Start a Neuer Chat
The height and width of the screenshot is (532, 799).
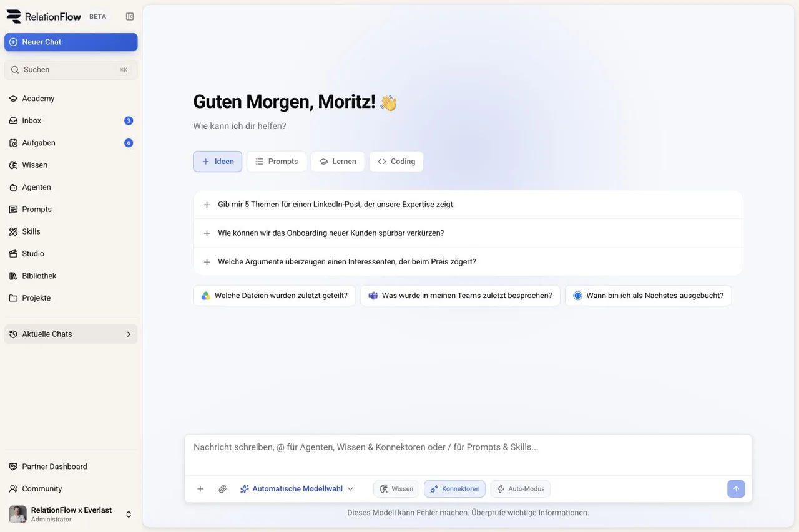tap(71, 42)
